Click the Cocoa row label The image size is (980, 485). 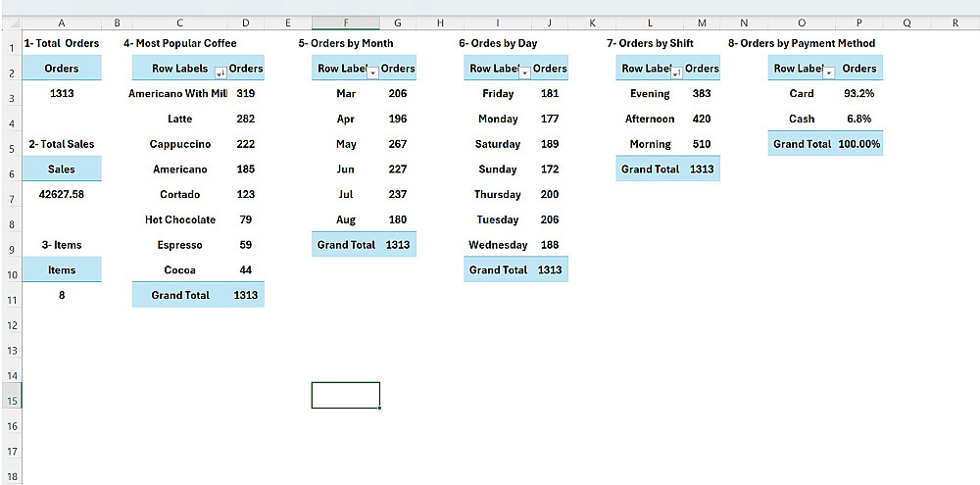click(x=180, y=270)
